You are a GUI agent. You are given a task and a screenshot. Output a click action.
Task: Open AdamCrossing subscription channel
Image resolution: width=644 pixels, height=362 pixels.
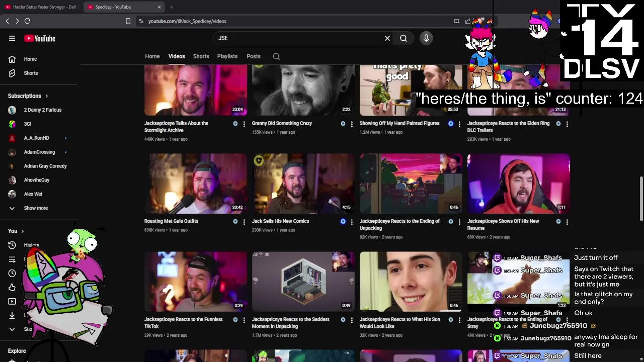pyautogui.click(x=40, y=152)
